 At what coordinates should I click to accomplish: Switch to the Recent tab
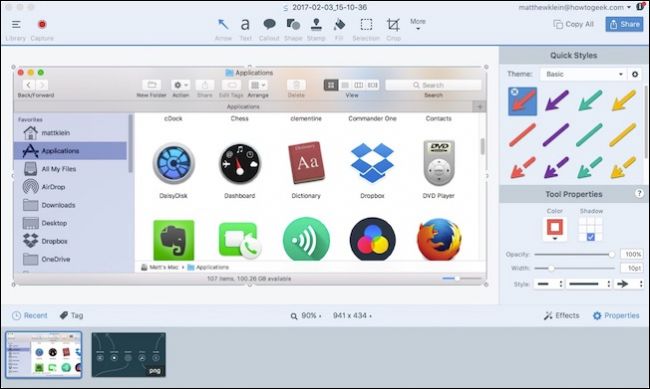click(x=30, y=316)
